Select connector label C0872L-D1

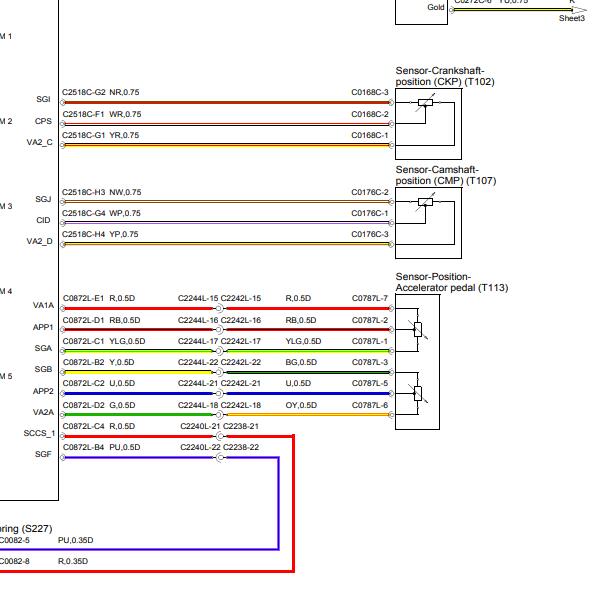pyautogui.click(x=83, y=320)
